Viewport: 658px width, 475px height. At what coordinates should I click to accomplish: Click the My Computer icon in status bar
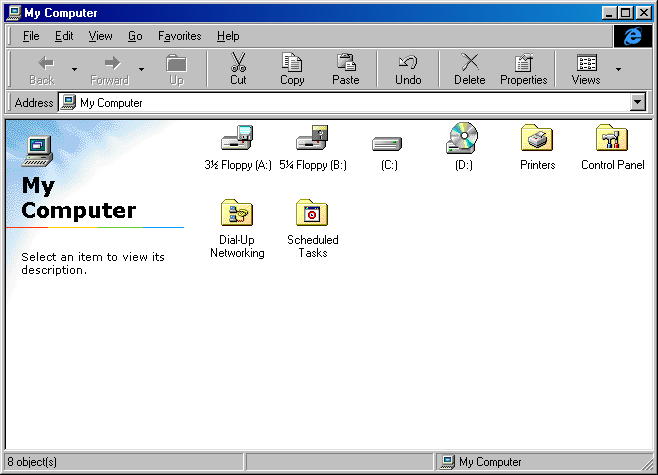pos(447,462)
